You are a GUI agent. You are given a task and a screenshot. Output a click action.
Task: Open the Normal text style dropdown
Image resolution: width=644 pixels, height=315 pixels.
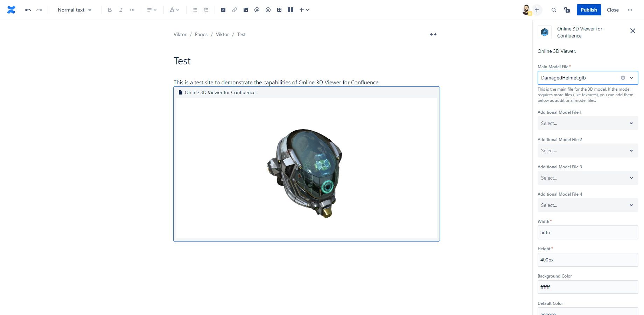(x=75, y=10)
